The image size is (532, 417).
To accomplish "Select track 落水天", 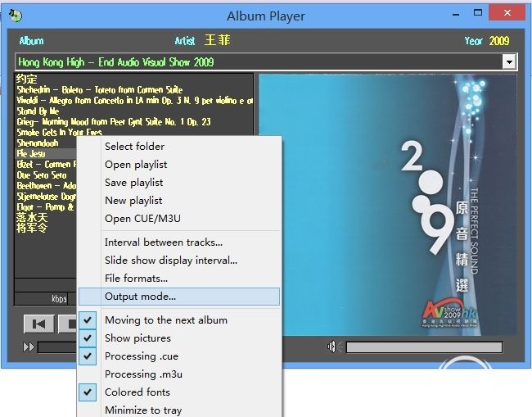I will click(32, 217).
